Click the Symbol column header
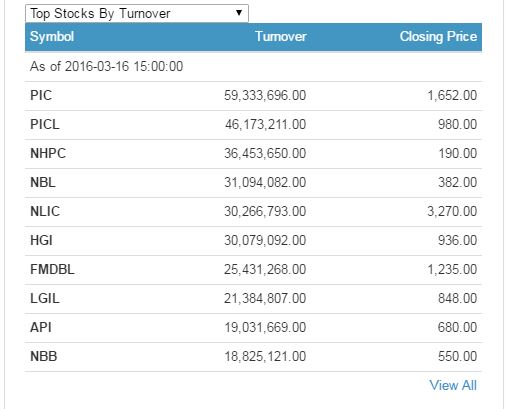Image resolution: width=505 pixels, height=409 pixels. pos(52,36)
